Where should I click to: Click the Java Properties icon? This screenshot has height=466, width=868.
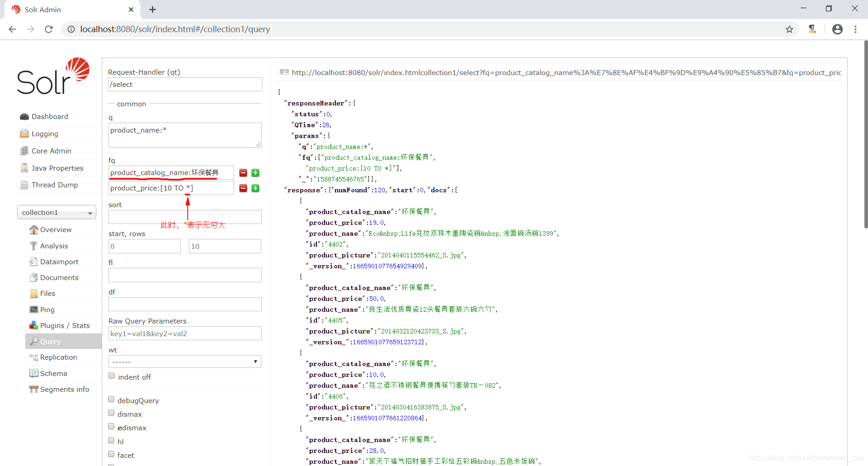[x=24, y=168]
